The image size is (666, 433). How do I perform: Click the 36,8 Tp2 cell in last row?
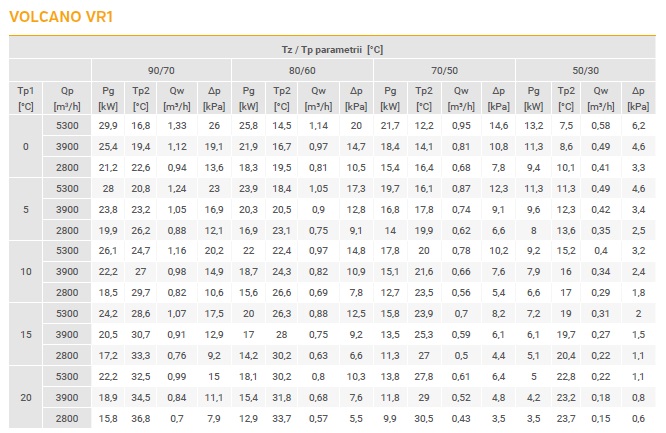point(141,419)
